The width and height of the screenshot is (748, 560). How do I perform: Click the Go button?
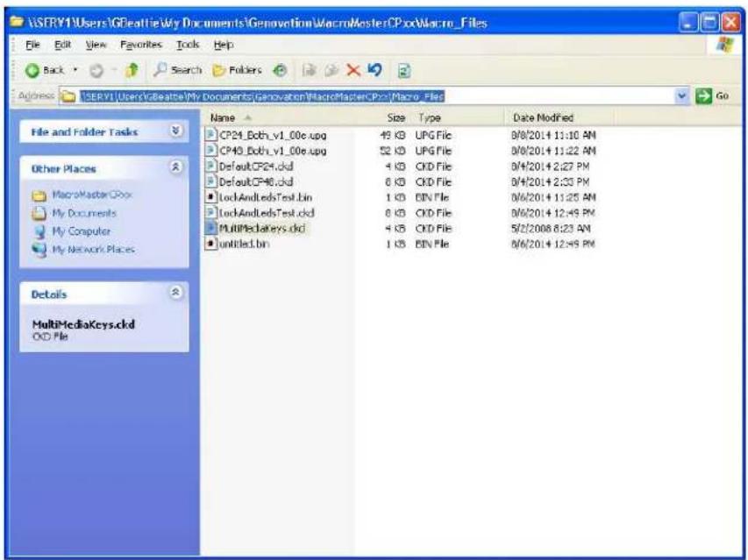(712, 96)
